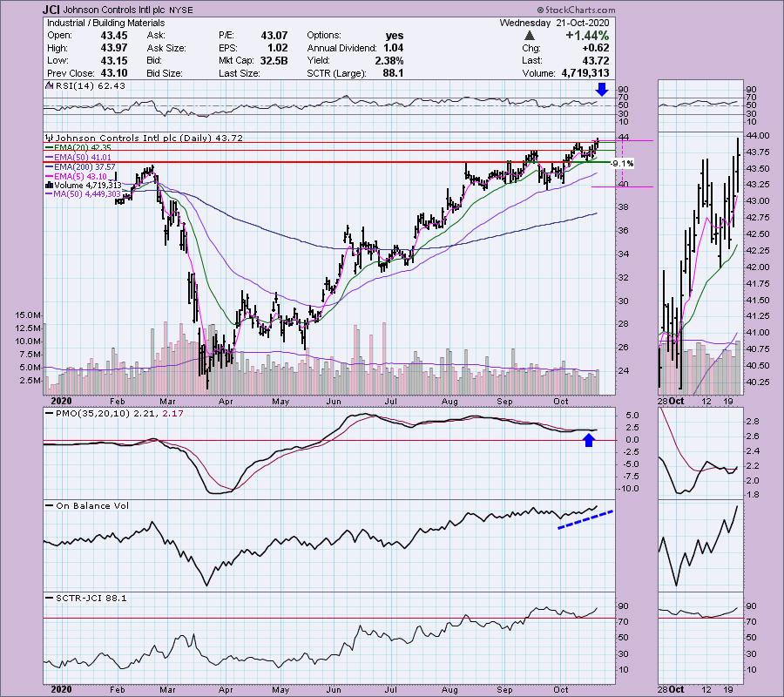Click the Last value 43.72 in the header

pos(596,60)
